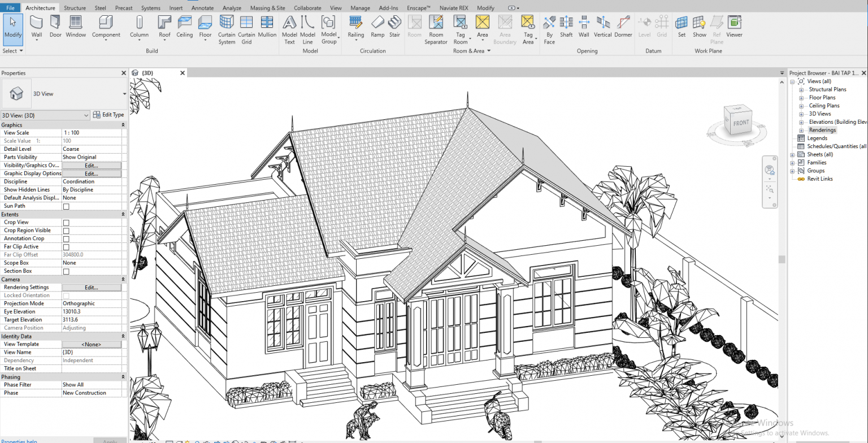868x443 pixels.
Task: Select the Door tool
Action: point(55,27)
